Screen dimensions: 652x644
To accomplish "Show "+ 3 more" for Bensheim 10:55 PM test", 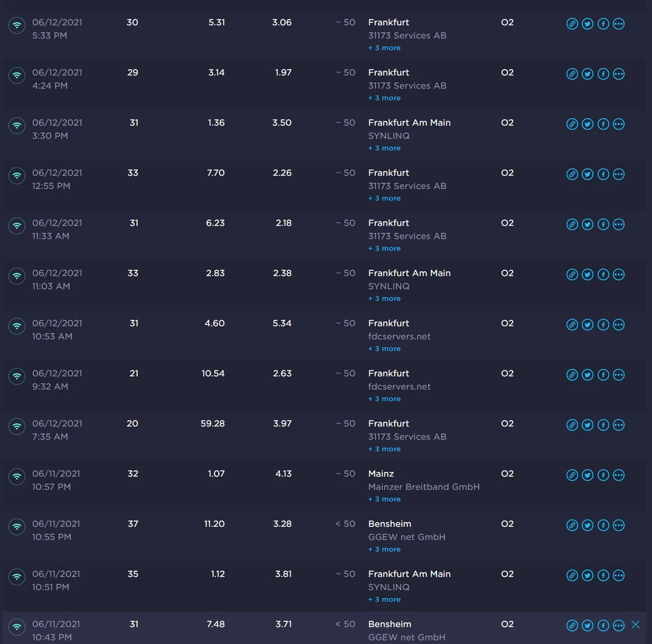I will click(x=384, y=550).
